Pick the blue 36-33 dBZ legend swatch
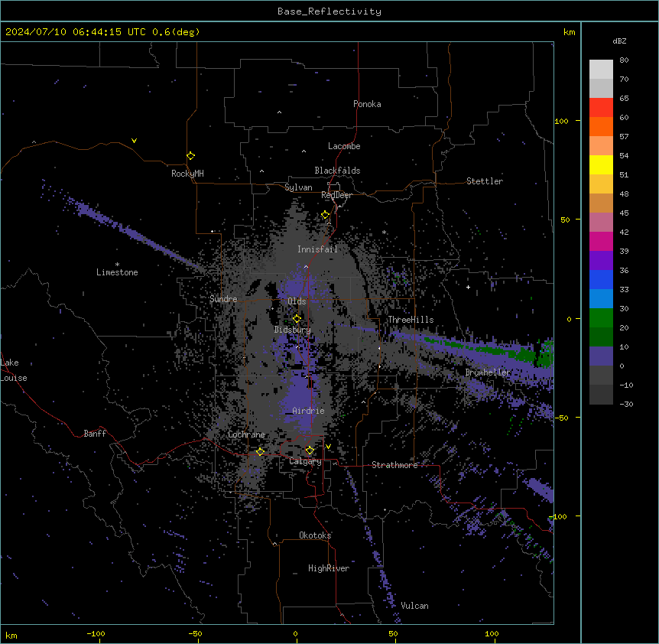659x644 pixels. pyautogui.click(x=601, y=279)
